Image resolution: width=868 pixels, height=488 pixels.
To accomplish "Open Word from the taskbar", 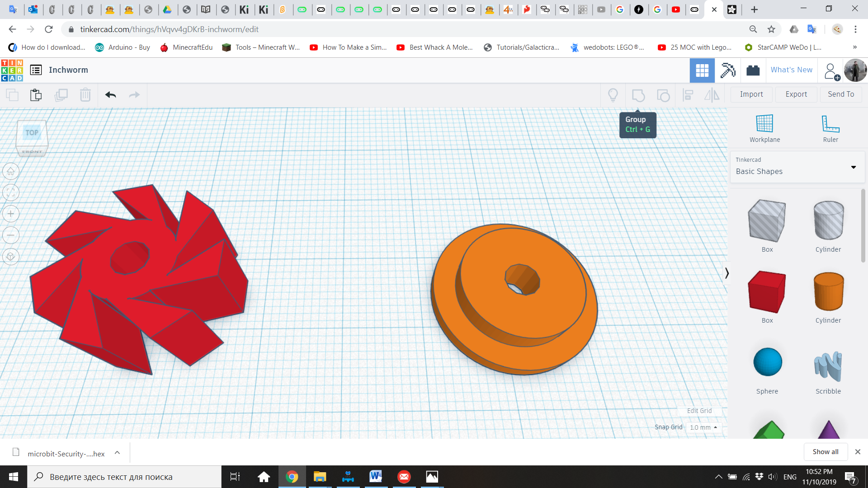I will [x=375, y=477].
